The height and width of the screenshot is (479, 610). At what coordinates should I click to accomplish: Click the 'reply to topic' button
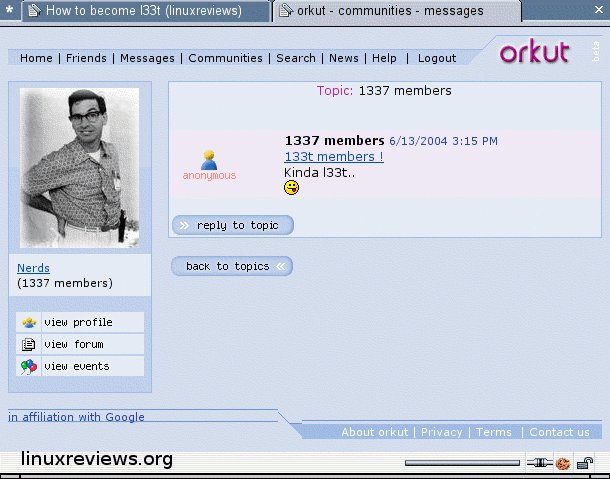233,225
